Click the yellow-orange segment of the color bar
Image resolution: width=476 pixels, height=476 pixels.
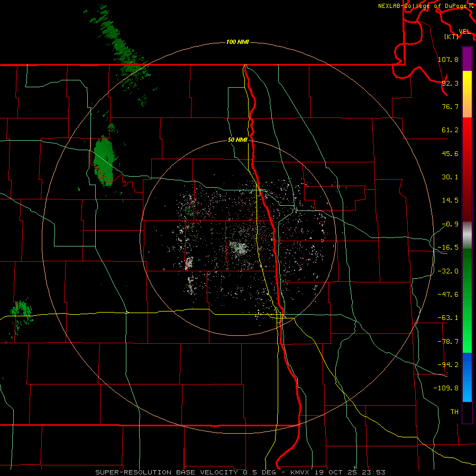[x=467, y=94]
